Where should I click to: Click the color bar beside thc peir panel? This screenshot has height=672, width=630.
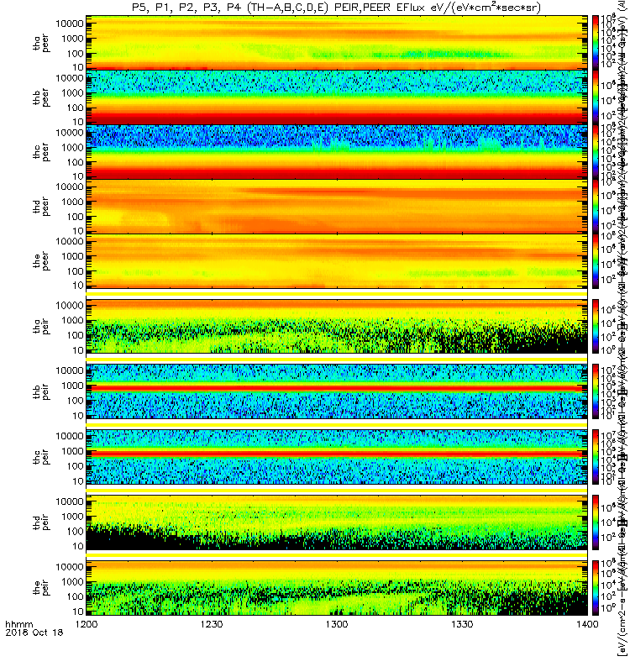click(596, 457)
